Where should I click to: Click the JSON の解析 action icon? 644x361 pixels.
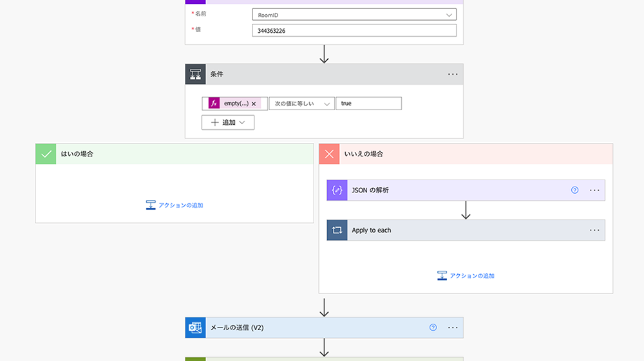337,190
